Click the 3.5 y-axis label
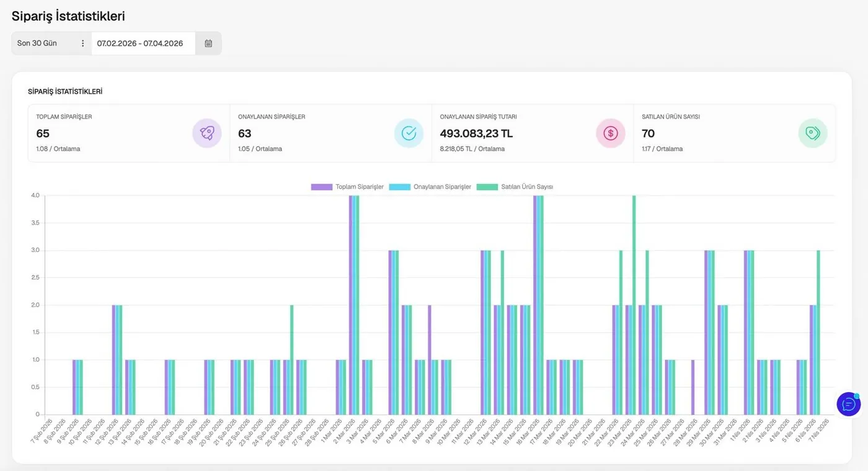Image resolution: width=868 pixels, height=471 pixels. pyautogui.click(x=35, y=223)
